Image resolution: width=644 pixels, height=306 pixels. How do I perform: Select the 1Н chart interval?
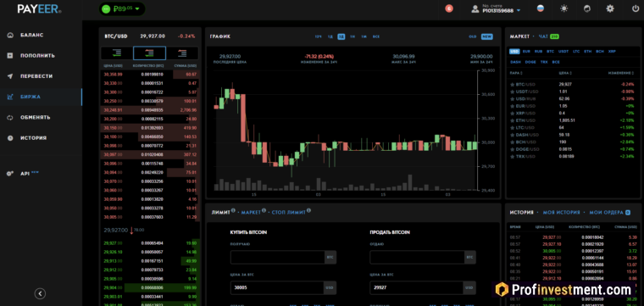tap(353, 36)
